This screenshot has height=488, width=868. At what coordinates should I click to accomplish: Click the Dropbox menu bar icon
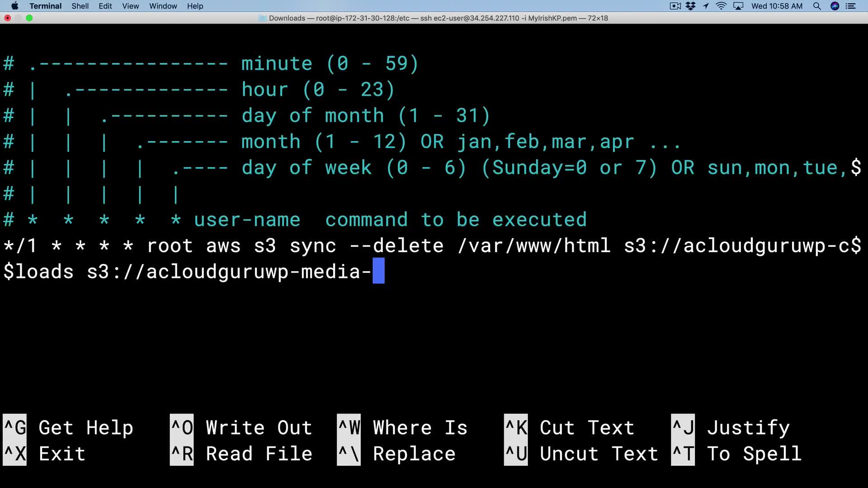(690, 6)
